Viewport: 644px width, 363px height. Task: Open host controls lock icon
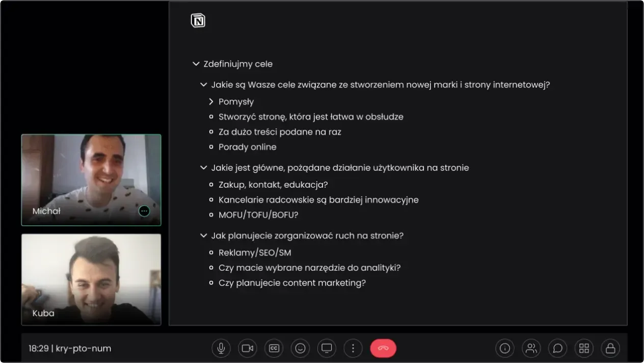610,348
